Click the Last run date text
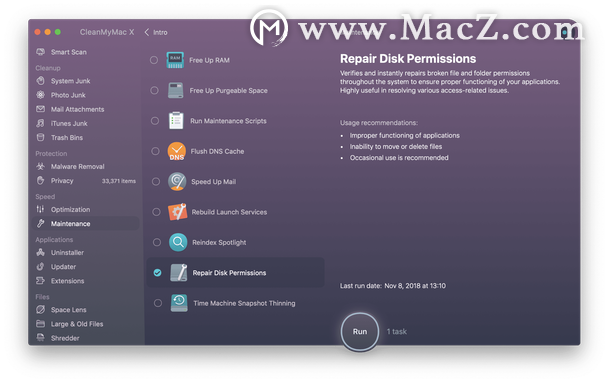Viewport: 608px width, 383px height. pyautogui.click(x=393, y=286)
